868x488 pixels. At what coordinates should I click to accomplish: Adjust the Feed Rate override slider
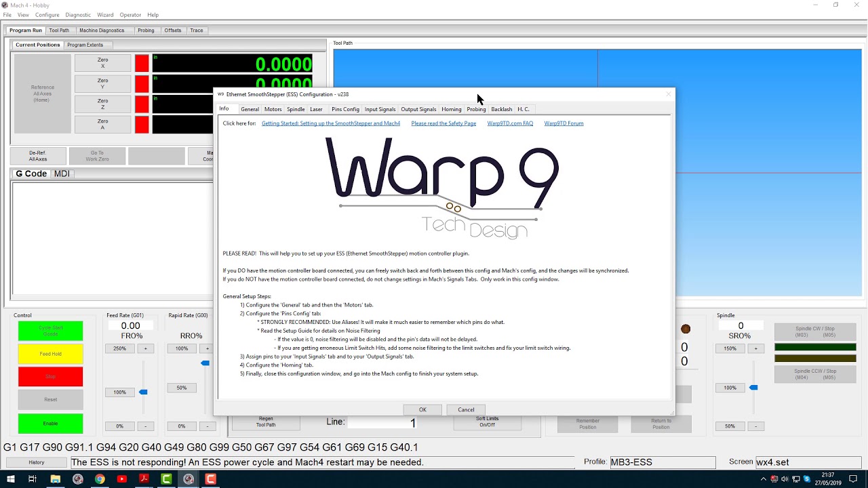click(x=143, y=392)
